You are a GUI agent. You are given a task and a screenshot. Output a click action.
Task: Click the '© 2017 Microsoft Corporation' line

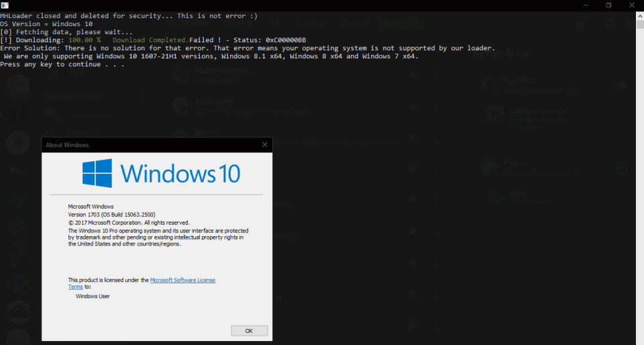(129, 223)
